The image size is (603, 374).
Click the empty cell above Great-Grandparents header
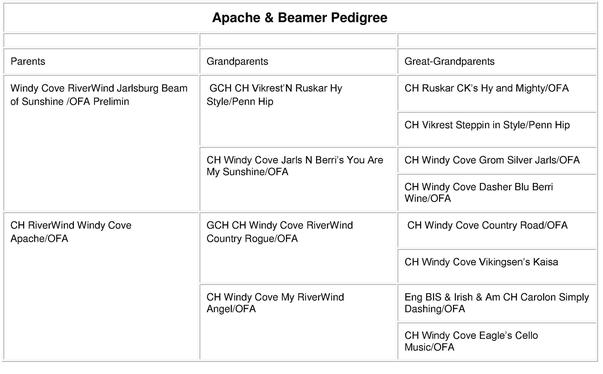497,41
